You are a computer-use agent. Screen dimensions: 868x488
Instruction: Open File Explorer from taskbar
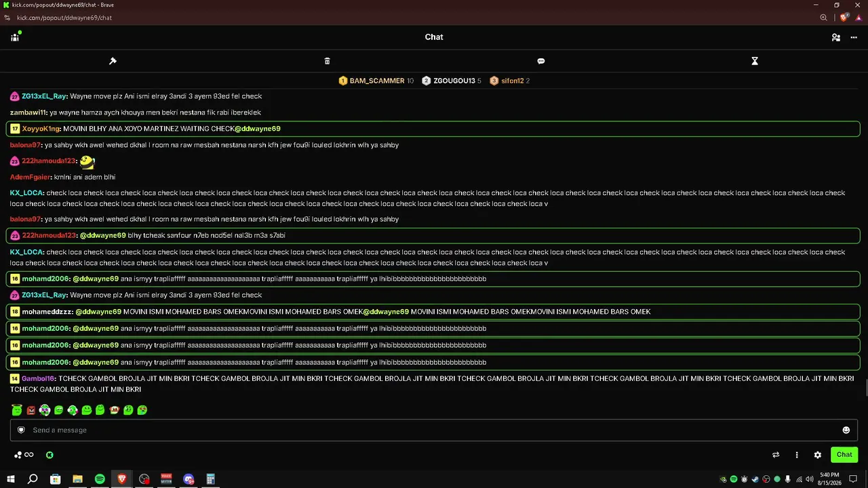click(77, 479)
